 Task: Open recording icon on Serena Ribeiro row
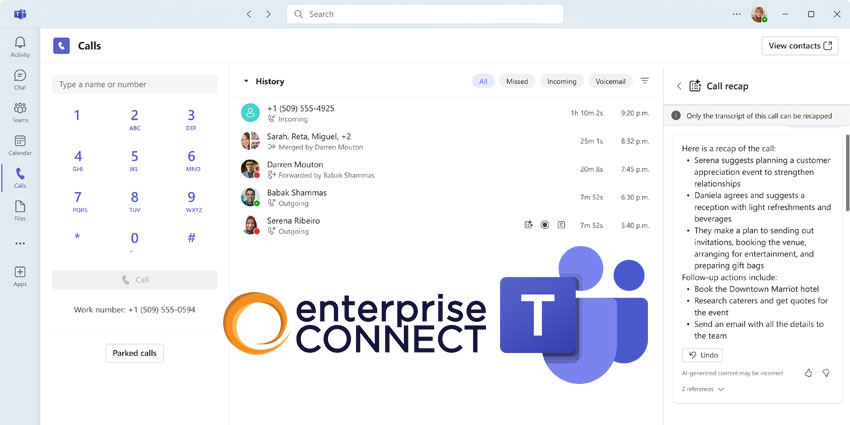pos(545,224)
